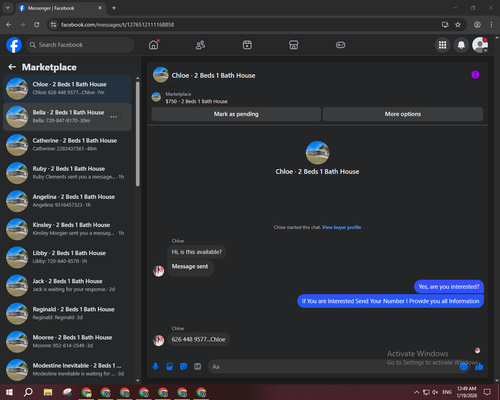The height and width of the screenshot is (400, 500).
Task: Go back in browser history
Action: click(9, 25)
